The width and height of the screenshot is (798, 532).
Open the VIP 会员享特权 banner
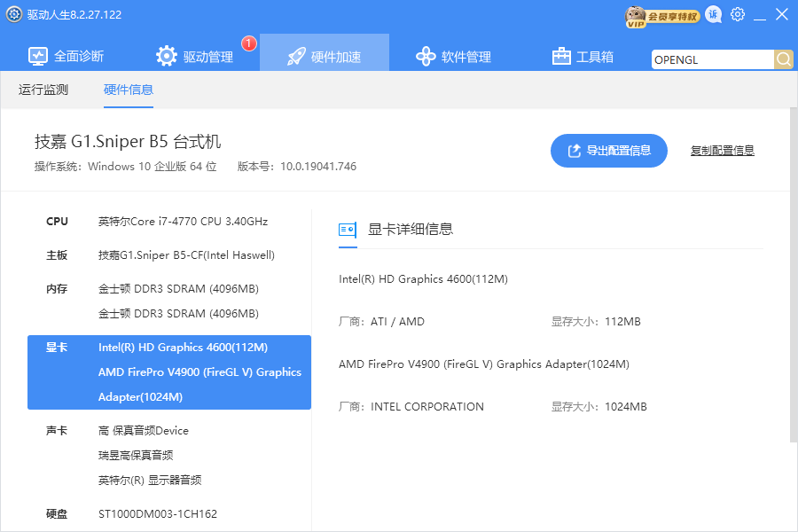pyautogui.click(x=662, y=17)
